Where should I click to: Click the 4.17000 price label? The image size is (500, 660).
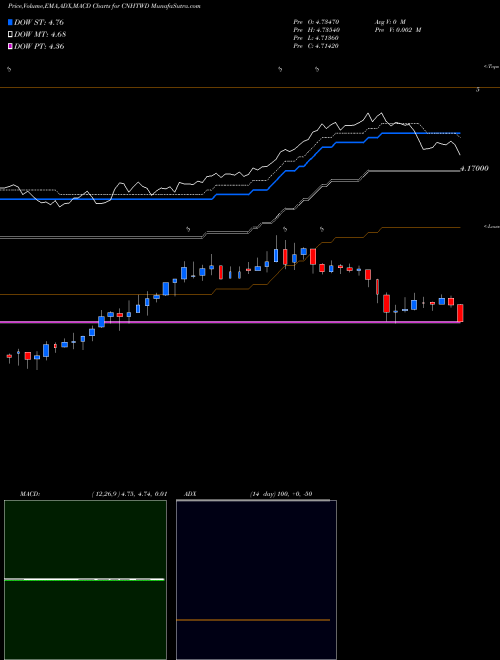(x=474, y=168)
